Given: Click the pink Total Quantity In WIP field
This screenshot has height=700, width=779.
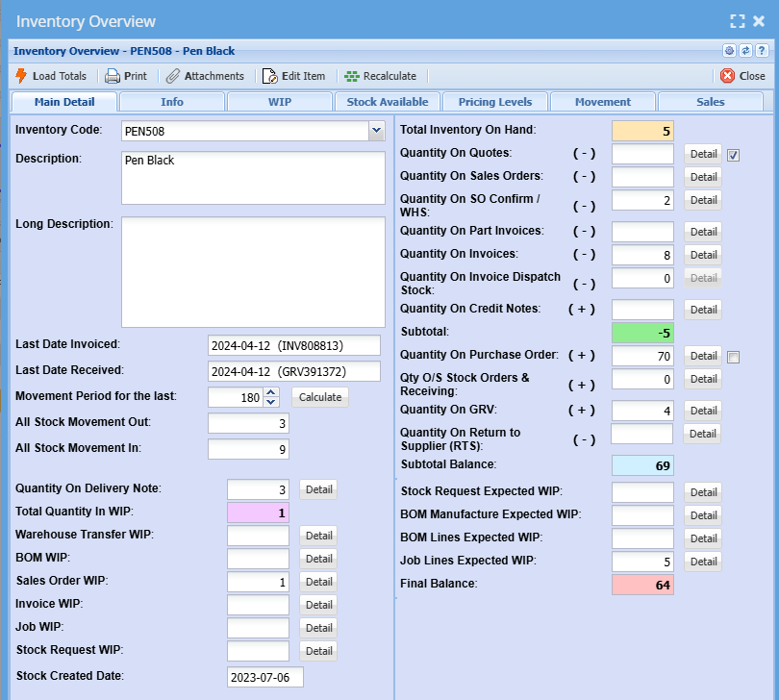Looking at the screenshot, I should click(258, 513).
